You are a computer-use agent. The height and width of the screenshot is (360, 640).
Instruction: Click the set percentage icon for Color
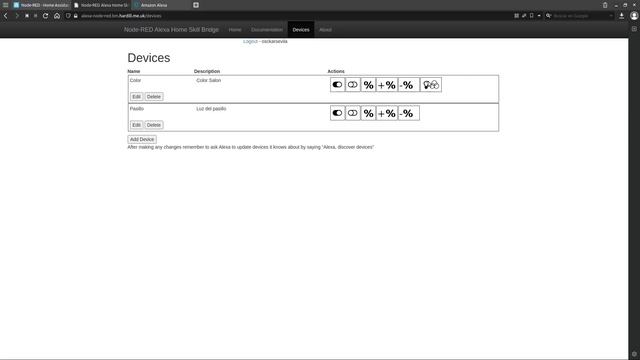point(368,85)
